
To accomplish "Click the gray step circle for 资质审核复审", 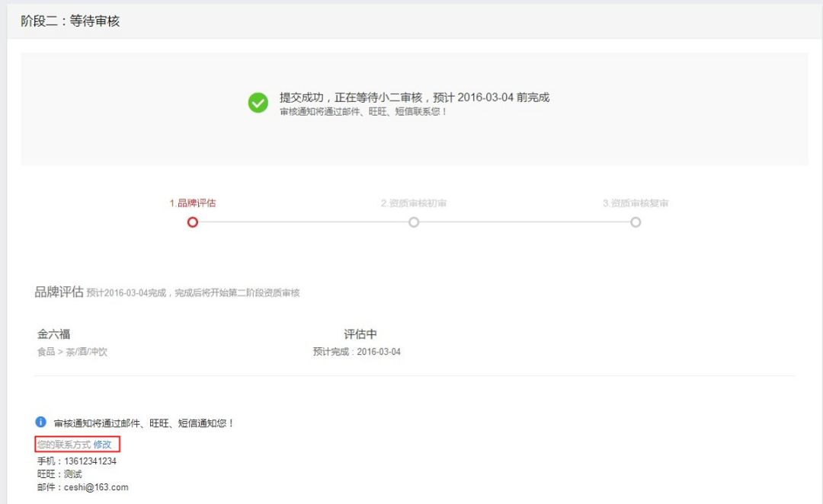I will (636, 222).
